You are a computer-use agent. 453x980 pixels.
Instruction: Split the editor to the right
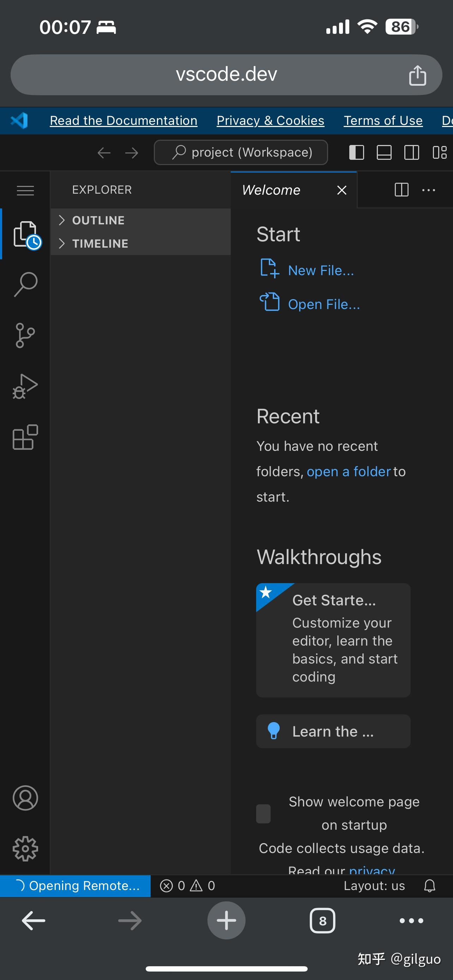[401, 189]
